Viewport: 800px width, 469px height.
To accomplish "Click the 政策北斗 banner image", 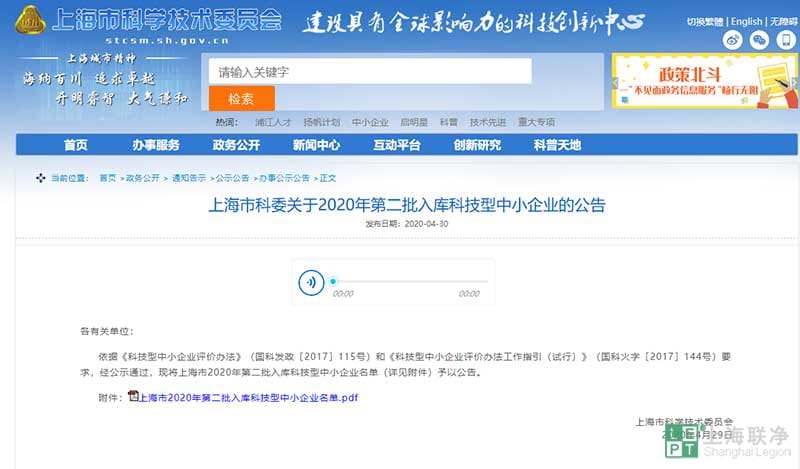I will (705, 81).
